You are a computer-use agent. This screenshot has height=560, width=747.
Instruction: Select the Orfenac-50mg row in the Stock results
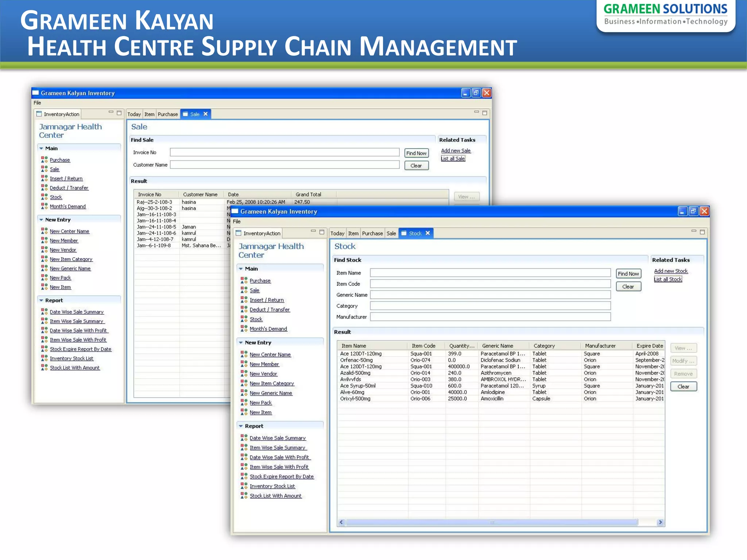[x=501, y=360]
